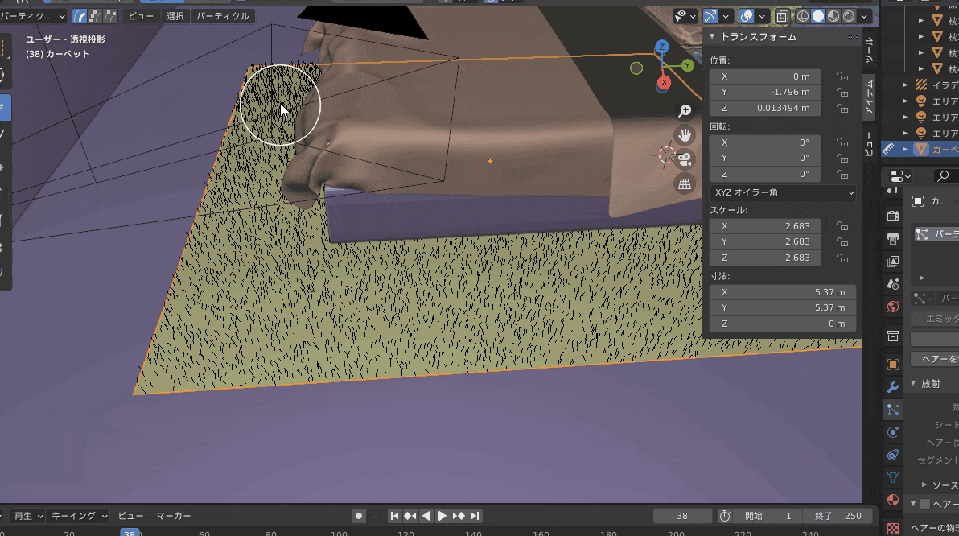Click the position Y value field
The image size is (959, 536).
(765, 93)
